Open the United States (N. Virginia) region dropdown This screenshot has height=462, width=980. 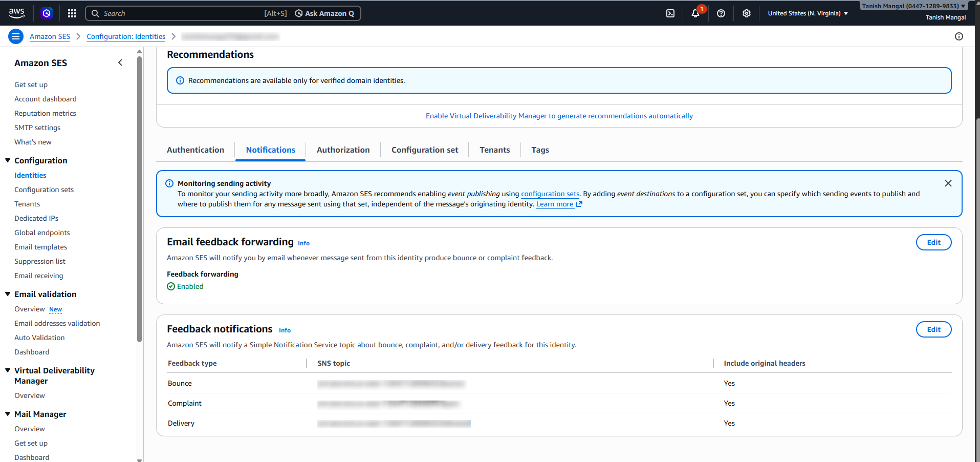[x=808, y=13]
